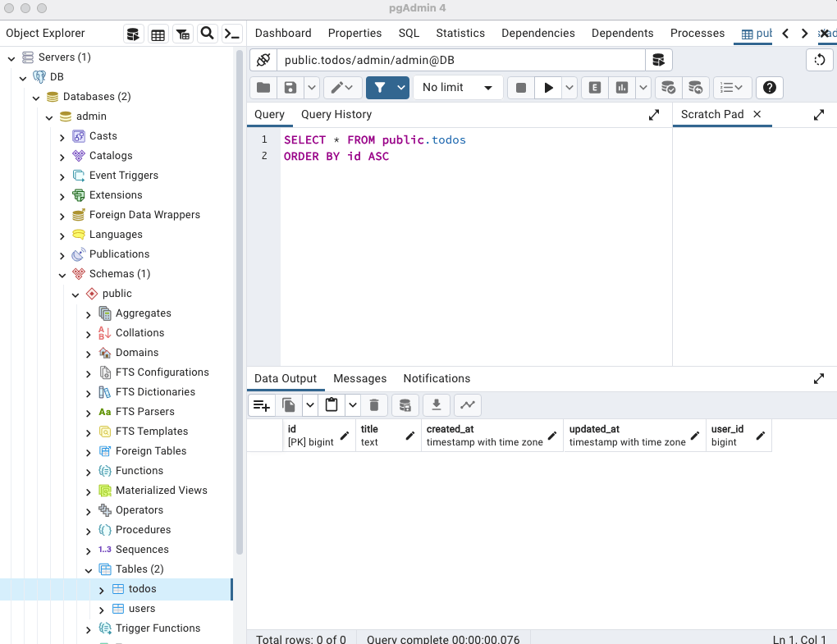
Task: Toggle the Sort/Filter funnel button
Action: tap(380, 88)
